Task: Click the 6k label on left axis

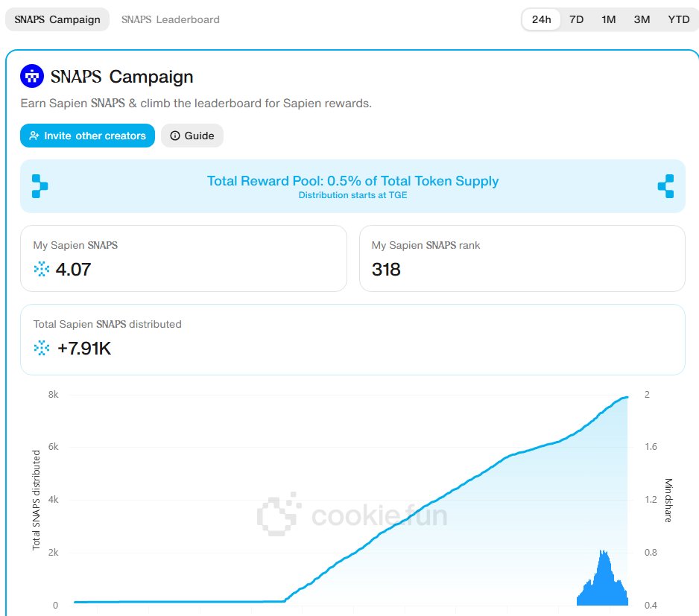Action: (x=54, y=447)
